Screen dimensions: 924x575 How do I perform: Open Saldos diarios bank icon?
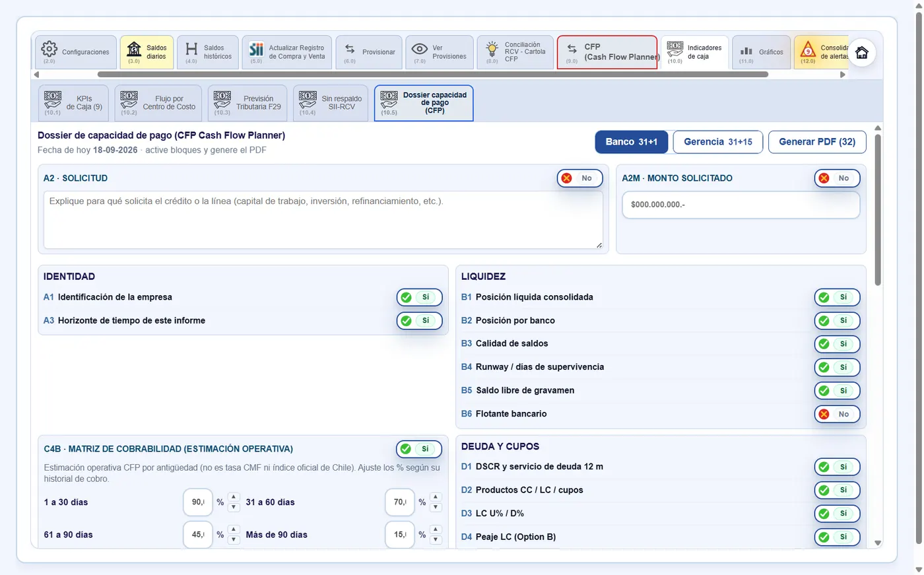[134, 49]
